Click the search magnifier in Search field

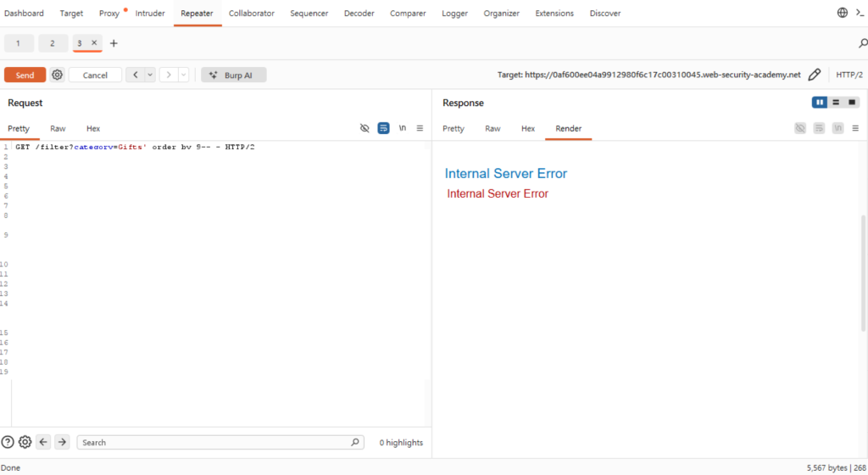tap(355, 442)
